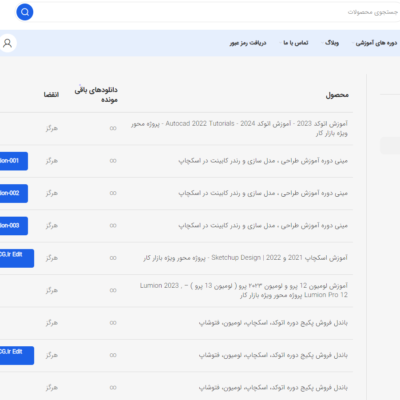Select the دانلودهای باقی مونده column header

click(x=96, y=95)
